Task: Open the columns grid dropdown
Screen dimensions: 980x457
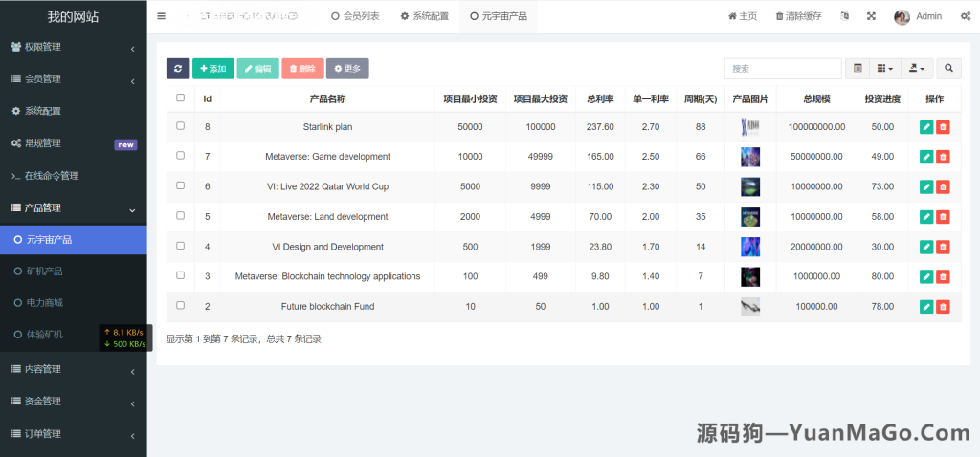Action: click(x=886, y=69)
